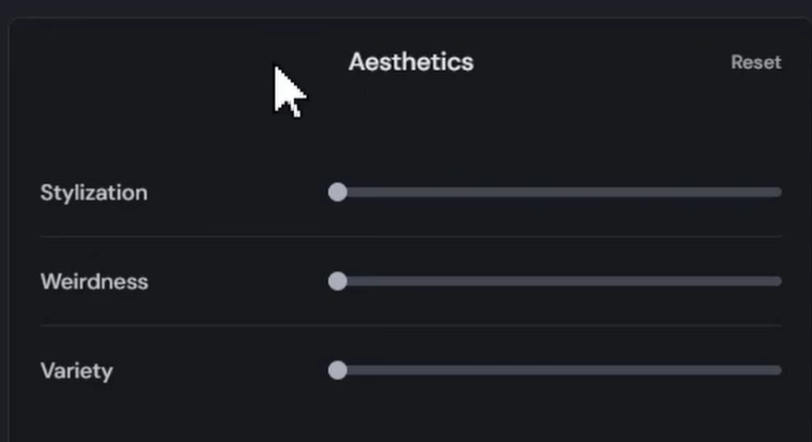812x442 pixels.
Task: Select the Variety label text
Action: tap(76, 371)
